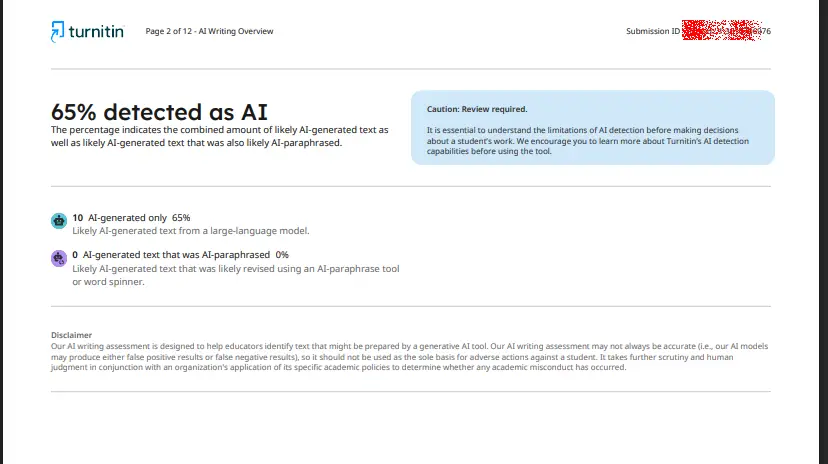Click the count '10' beside AI-generated only
828x464 pixels.
[78, 217]
